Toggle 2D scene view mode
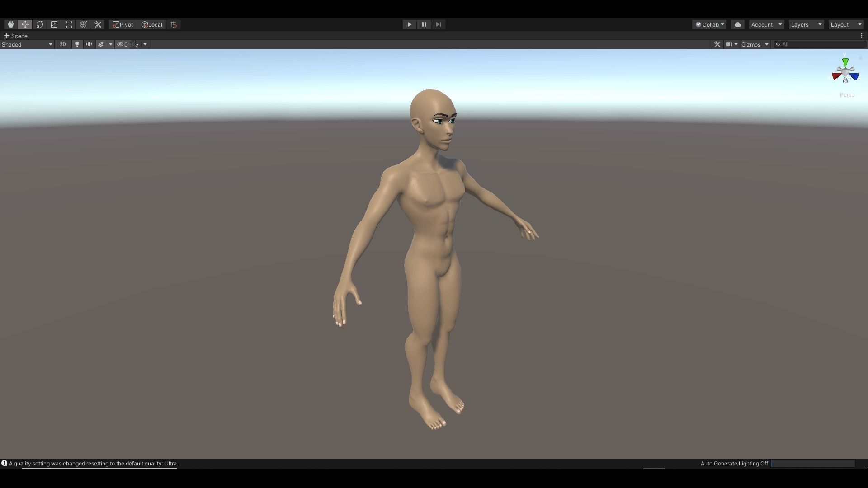Image resolution: width=868 pixels, height=488 pixels. [x=63, y=44]
